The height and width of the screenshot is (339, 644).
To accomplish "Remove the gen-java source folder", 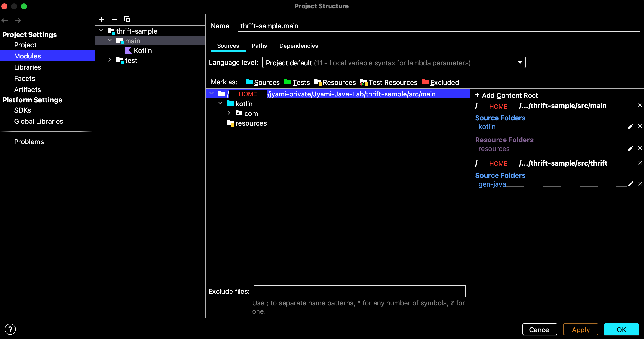I will (640, 184).
